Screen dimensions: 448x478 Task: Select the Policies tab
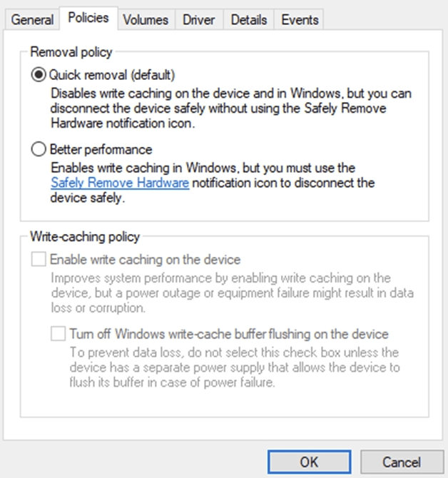click(x=88, y=18)
